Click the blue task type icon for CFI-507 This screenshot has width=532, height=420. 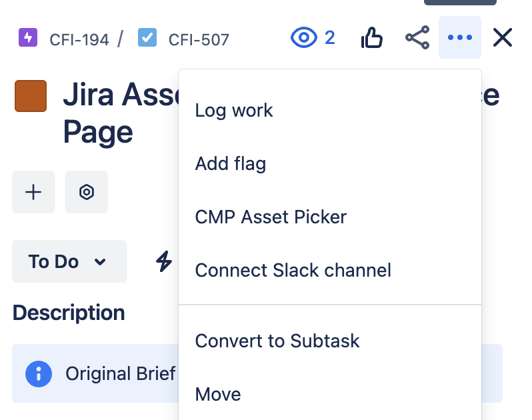coord(147,37)
